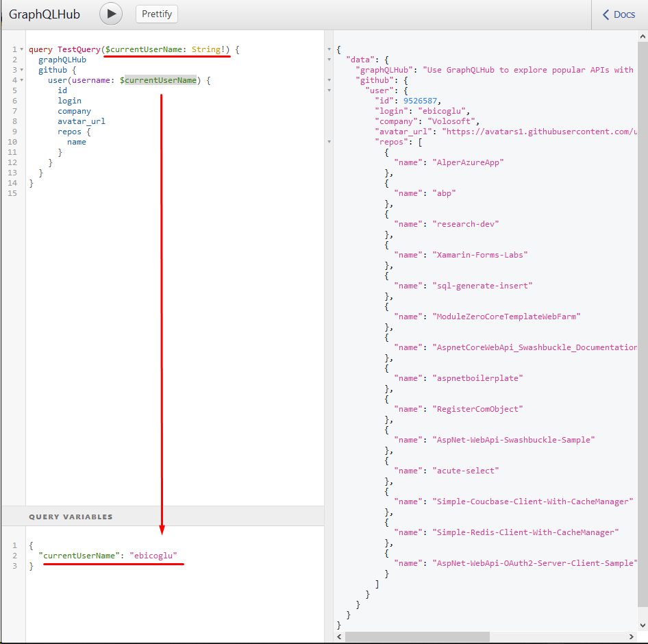Click scroll up arrow of results scrollbar

click(643, 36)
